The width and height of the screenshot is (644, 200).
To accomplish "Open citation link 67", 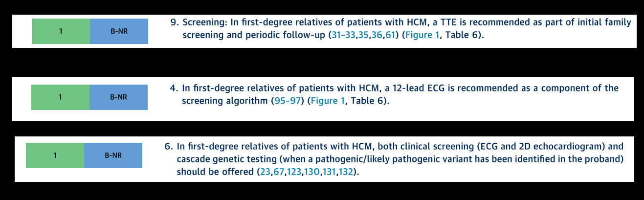I will pyautogui.click(x=279, y=172).
